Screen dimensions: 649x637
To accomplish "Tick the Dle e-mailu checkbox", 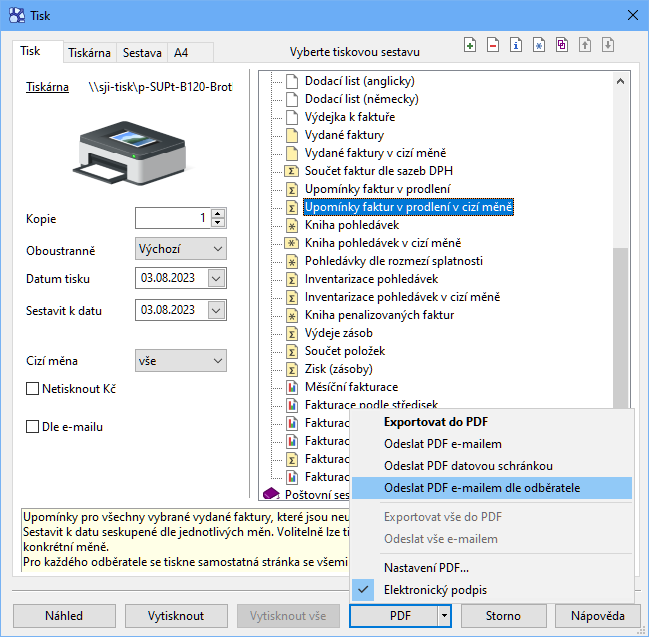I will click(33, 427).
